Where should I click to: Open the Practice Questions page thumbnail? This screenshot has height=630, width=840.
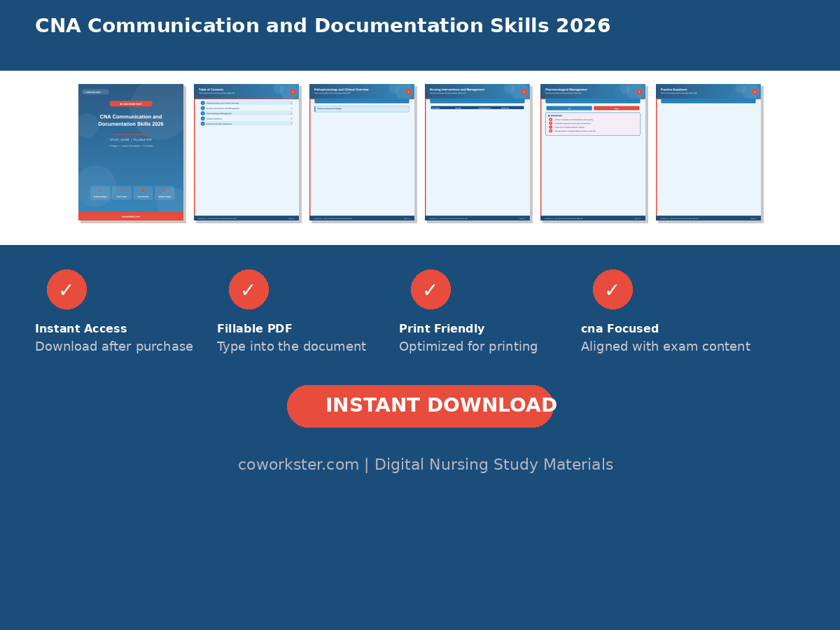click(x=708, y=153)
